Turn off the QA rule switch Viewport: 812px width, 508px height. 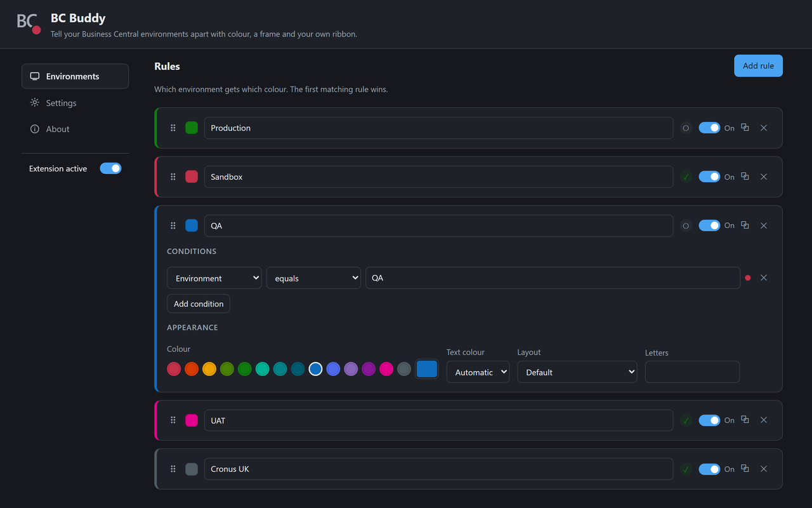pos(709,225)
